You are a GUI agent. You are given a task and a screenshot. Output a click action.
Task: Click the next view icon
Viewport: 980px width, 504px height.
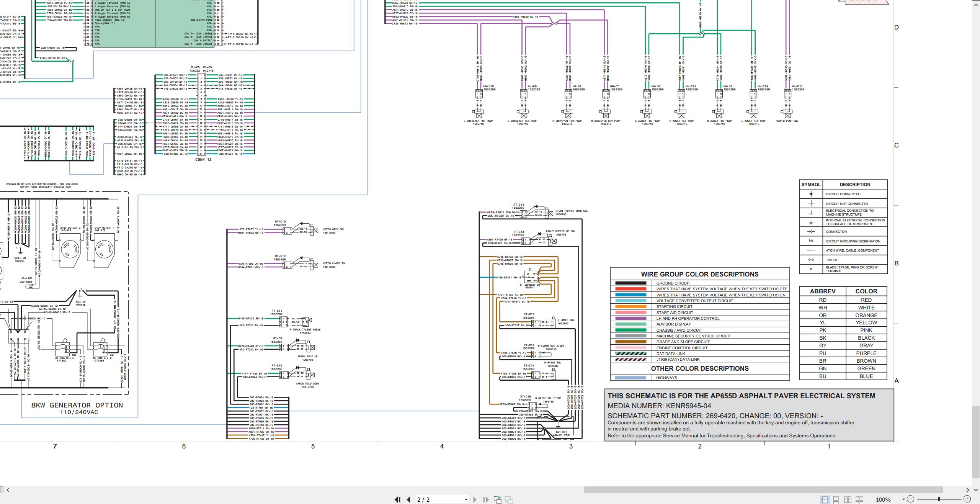click(x=509, y=499)
